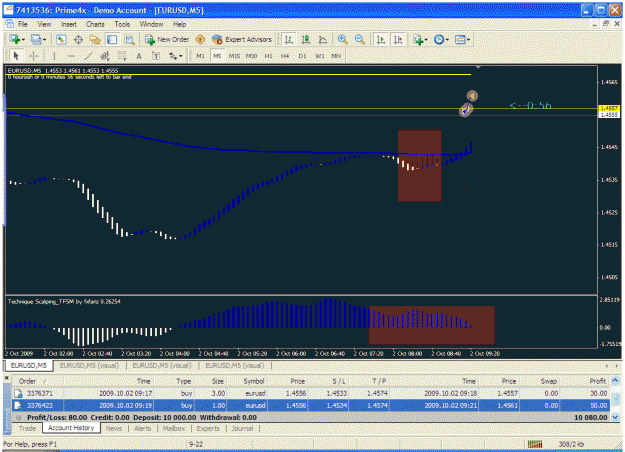Sort history by Order column header
The image size is (625, 452).
pos(37,381)
